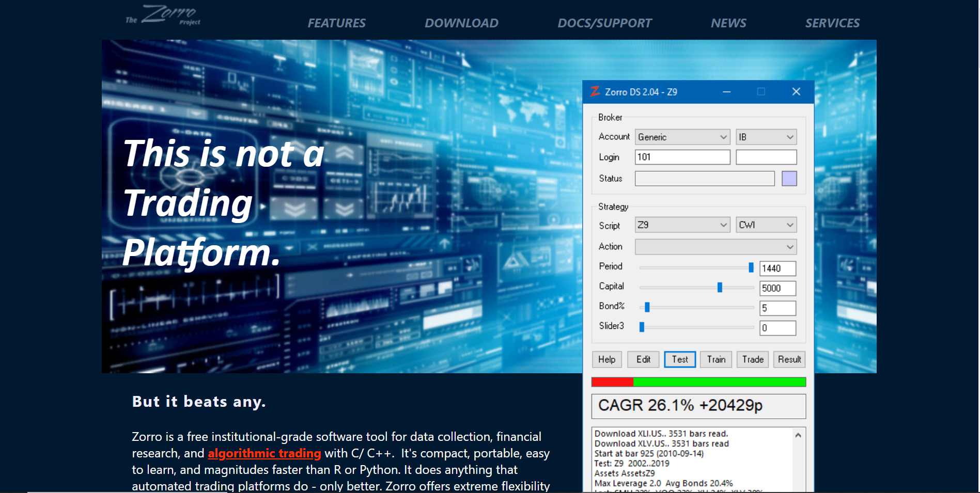Open the FEATURES menu
This screenshot has width=980, height=493.
coord(337,23)
